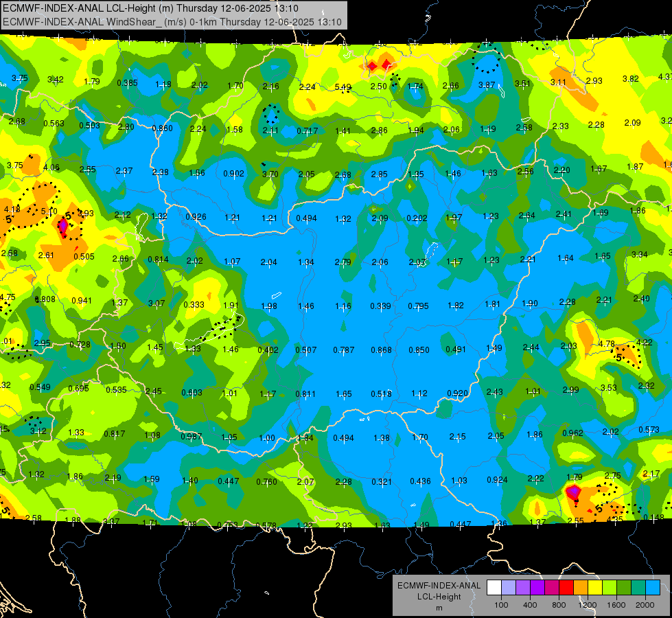
Task: Click the wind shear value 5.10
Action: tap(49, 211)
